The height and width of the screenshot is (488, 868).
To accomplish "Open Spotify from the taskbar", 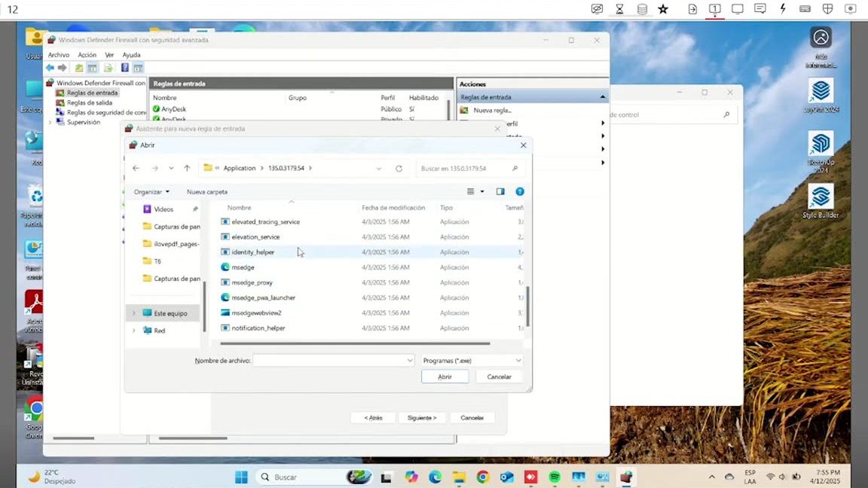I will tap(555, 477).
